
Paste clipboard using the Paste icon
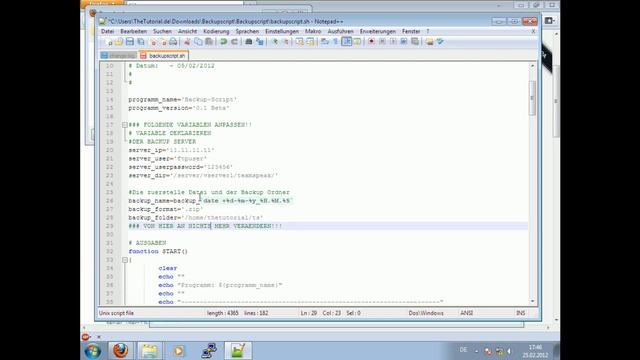click(209, 42)
